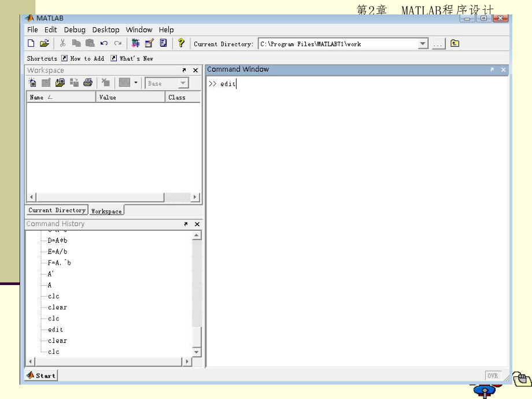
Task: Open the Base stack dropdown
Action: (183, 83)
